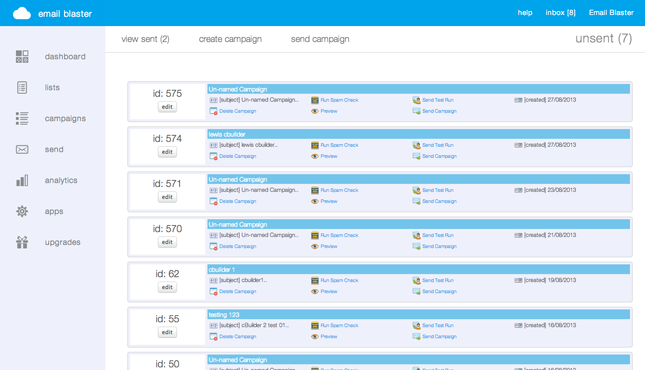The height and width of the screenshot is (370, 645).
Task: Click the edit button for id 55
Action: 167,332
